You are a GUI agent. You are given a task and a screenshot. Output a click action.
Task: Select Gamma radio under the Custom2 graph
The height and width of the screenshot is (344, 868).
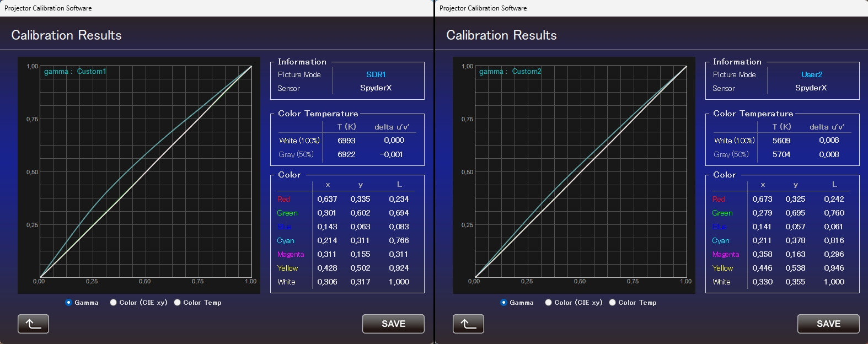click(504, 303)
